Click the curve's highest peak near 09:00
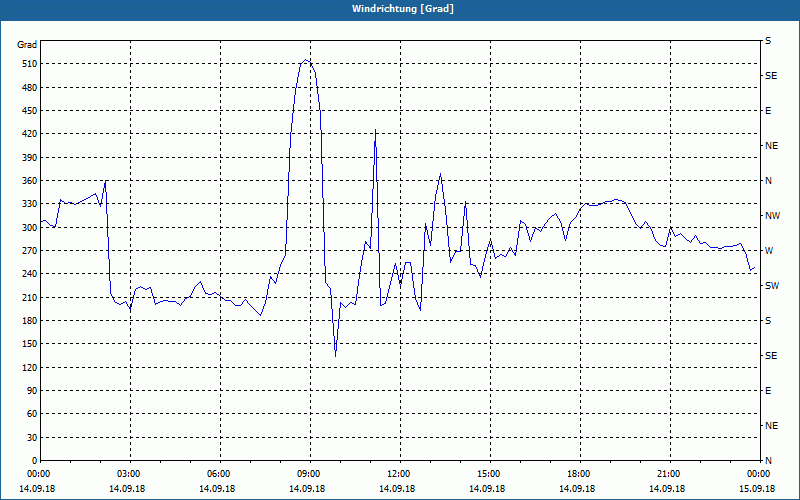Image resolution: width=800 pixels, height=500 pixels. [306, 60]
